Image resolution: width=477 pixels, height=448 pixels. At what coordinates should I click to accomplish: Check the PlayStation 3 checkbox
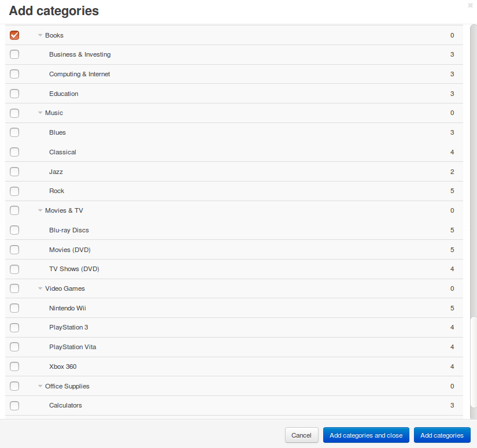pos(14,328)
